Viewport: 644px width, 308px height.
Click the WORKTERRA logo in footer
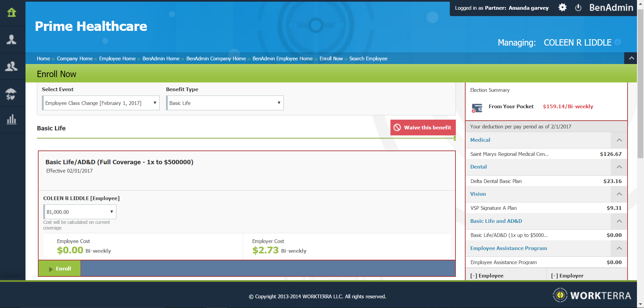(592, 295)
